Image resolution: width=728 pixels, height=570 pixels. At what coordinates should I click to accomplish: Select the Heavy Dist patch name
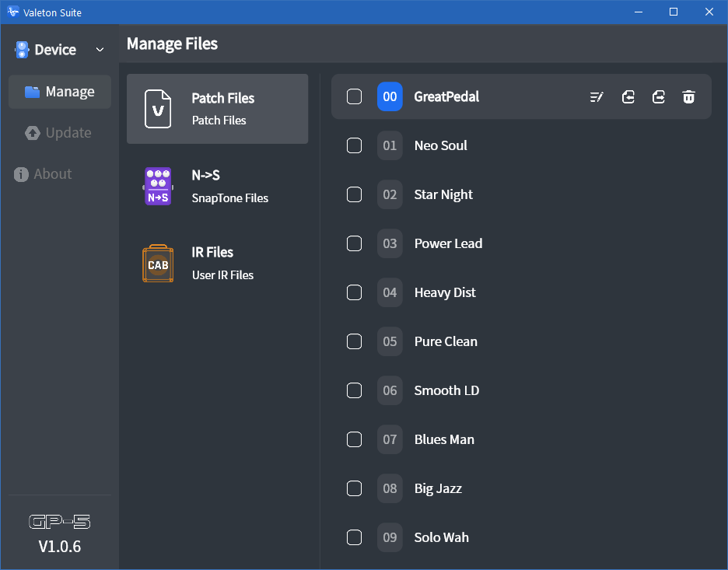[x=445, y=292]
